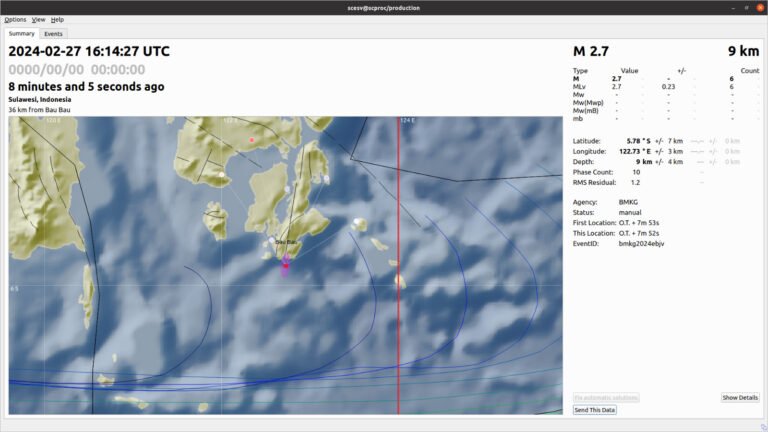Click the Phase Count value 10
This screenshot has width=768, height=432.
tap(636, 172)
